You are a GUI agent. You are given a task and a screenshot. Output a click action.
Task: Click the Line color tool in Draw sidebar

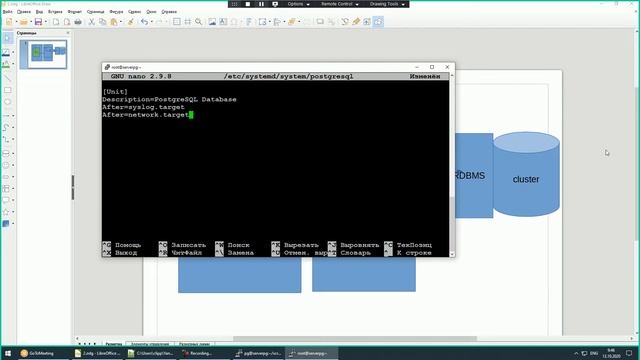(6, 53)
